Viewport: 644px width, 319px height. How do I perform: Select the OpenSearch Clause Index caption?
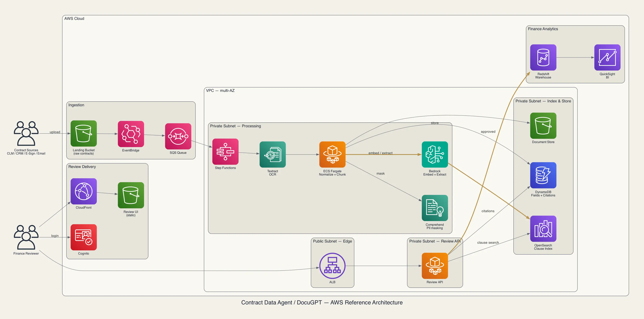pos(543,247)
